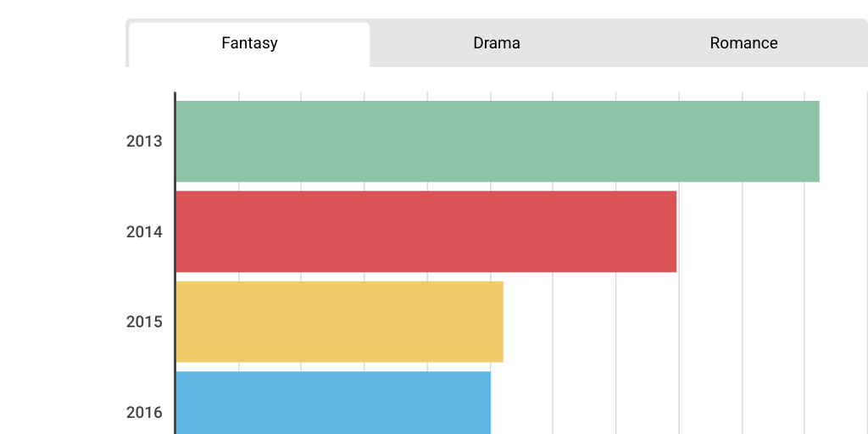Click empty plot area right of 2014 bar

[x=771, y=231]
